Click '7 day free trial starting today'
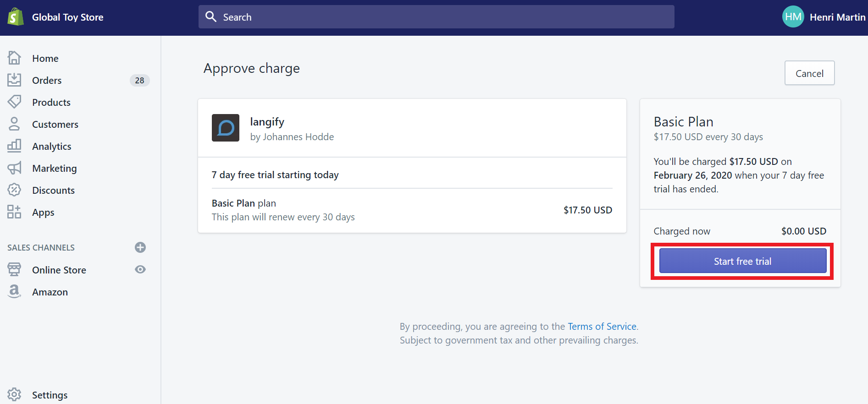 pos(275,175)
